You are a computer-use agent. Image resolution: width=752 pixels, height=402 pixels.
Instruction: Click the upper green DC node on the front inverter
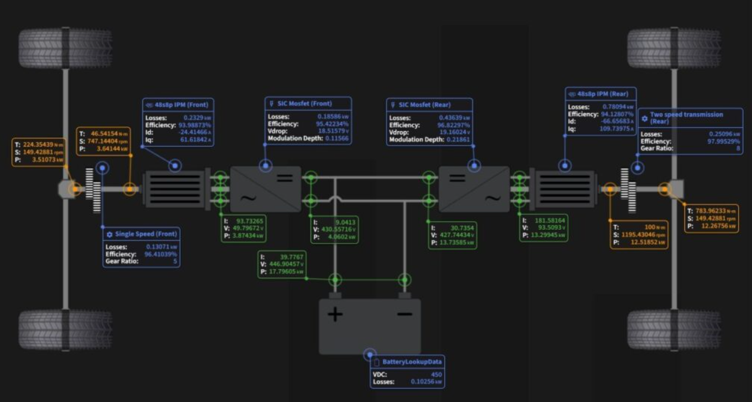(x=310, y=178)
